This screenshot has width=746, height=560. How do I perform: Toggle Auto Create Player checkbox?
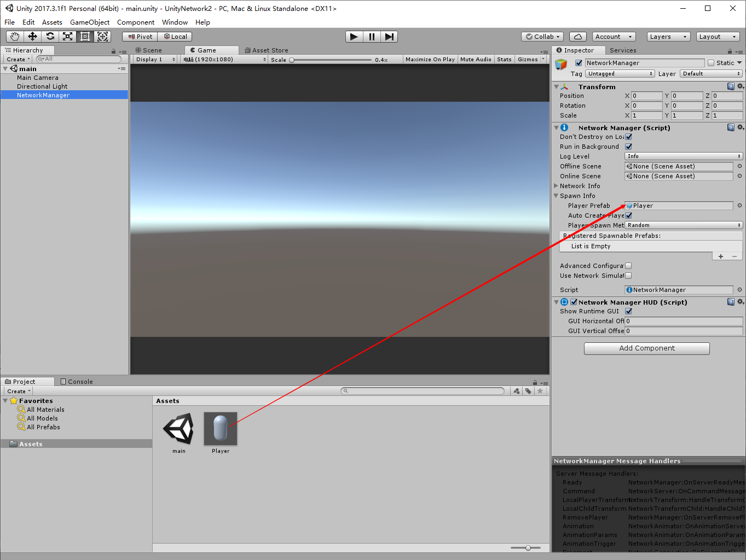pyautogui.click(x=629, y=215)
